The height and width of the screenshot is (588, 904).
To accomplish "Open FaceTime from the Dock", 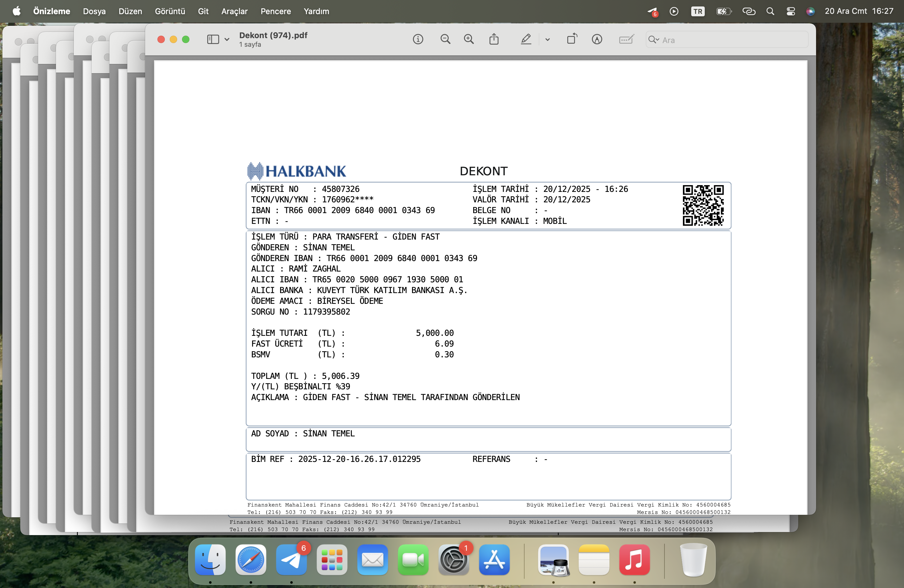I will [413, 559].
